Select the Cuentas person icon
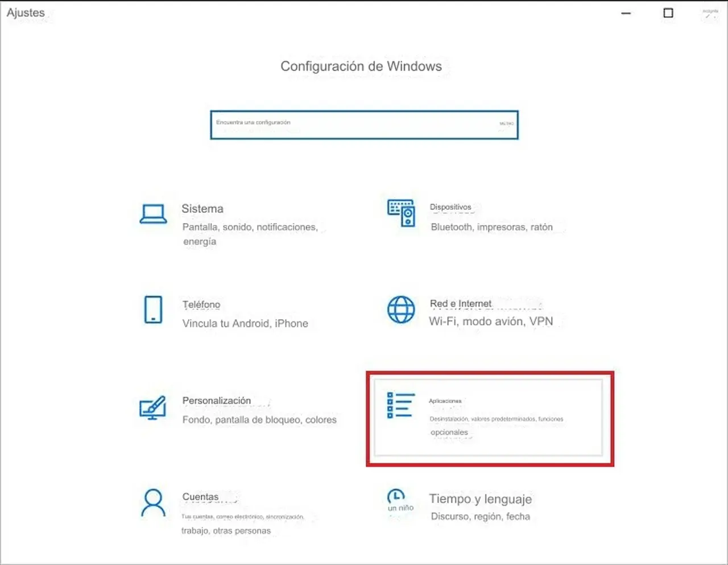Image resolution: width=728 pixels, height=565 pixels. pos(153,502)
